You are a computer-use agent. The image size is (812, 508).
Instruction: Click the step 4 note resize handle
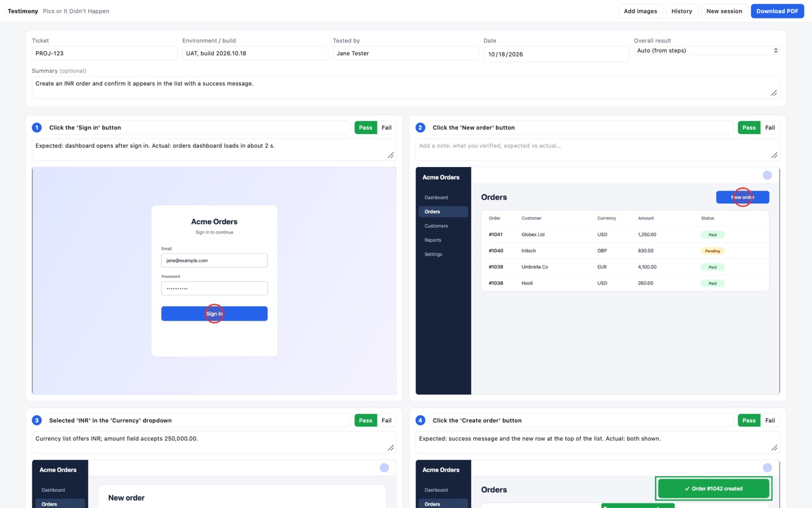775,448
